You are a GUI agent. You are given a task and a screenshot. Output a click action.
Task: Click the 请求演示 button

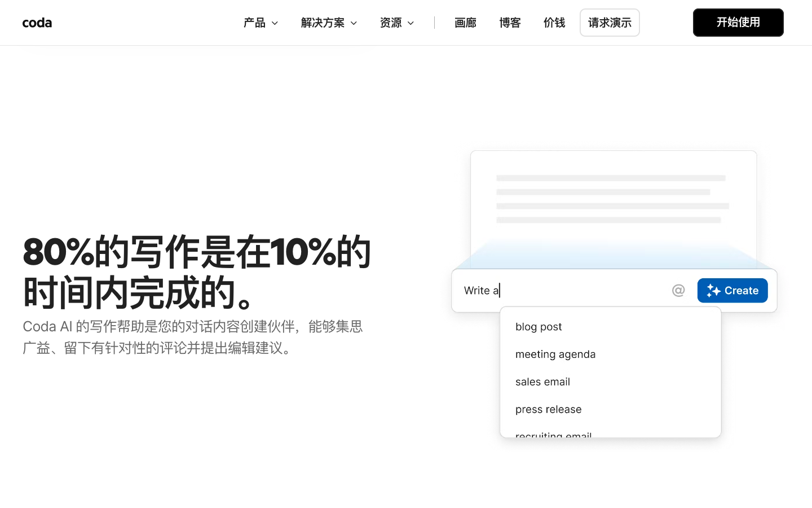tap(610, 23)
